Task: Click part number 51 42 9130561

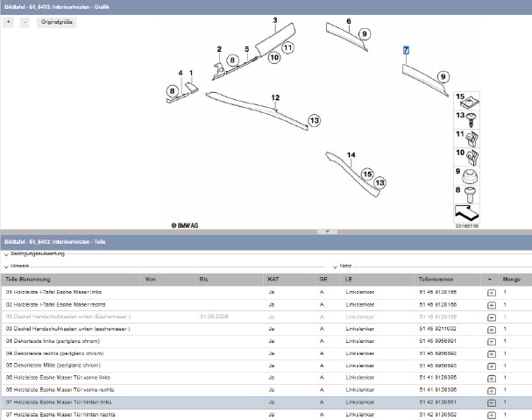Action: pyautogui.click(x=437, y=402)
